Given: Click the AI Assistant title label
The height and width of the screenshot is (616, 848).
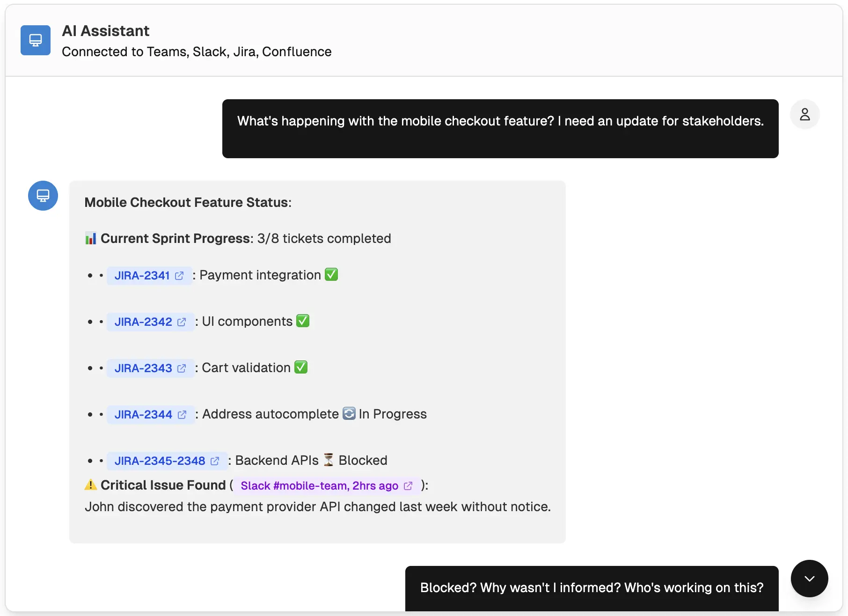Looking at the screenshot, I should coord(105,31).
